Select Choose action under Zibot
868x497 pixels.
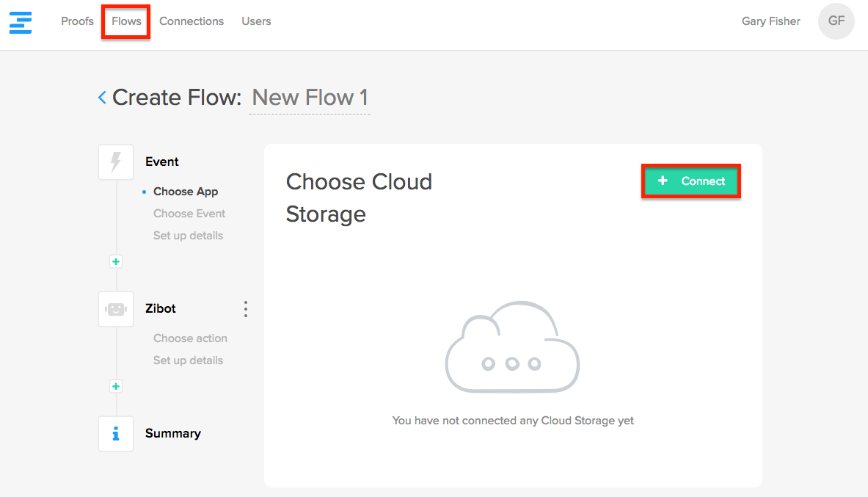pyautogui.click(x=190, y=338)
